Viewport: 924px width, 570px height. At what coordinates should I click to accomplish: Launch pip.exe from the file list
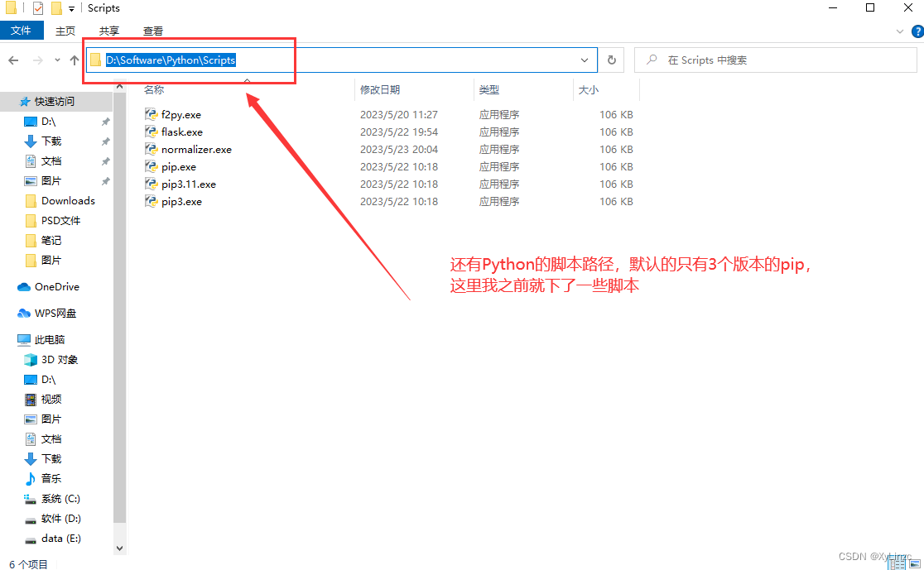point(177,166)
